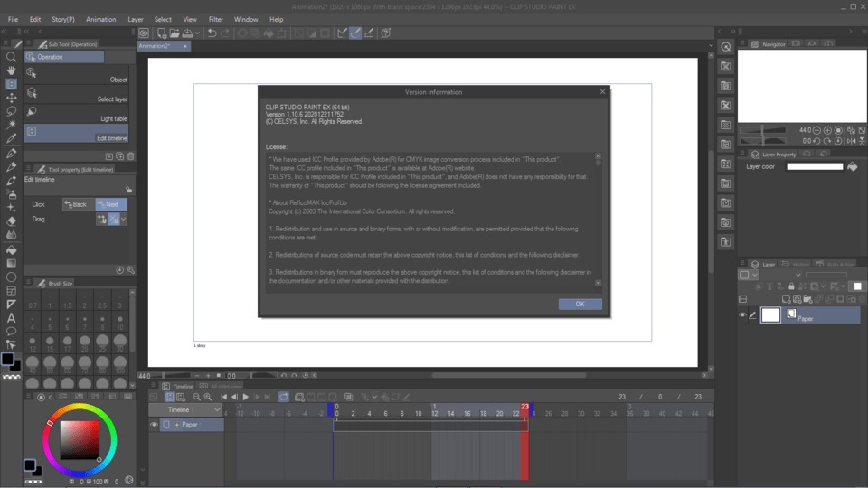
Task: Toggle visibility of Paper layer in Layer panel
Action: point(743,315)
